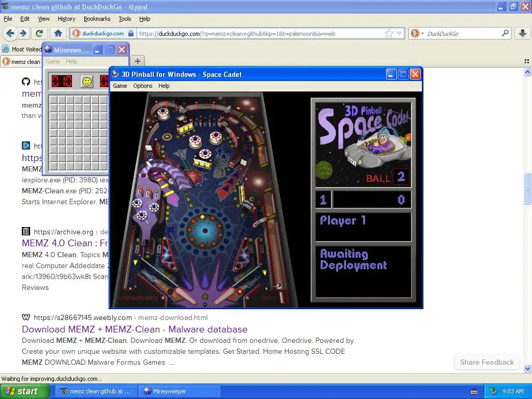Image resolution: width=532 pixels, height=399 pixels.
Task: Close the Minesweeper window
Action: pyautogui.click(x=122, y=50)
